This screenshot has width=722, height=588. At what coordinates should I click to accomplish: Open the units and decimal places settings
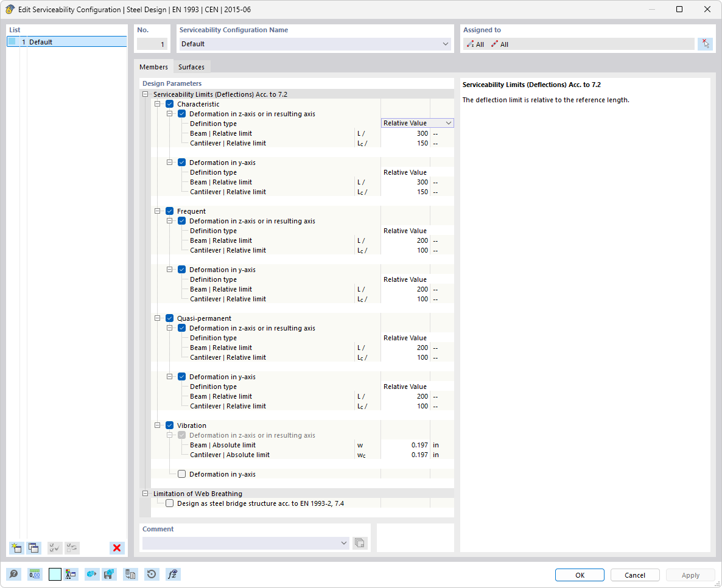[x=35, y=574]
